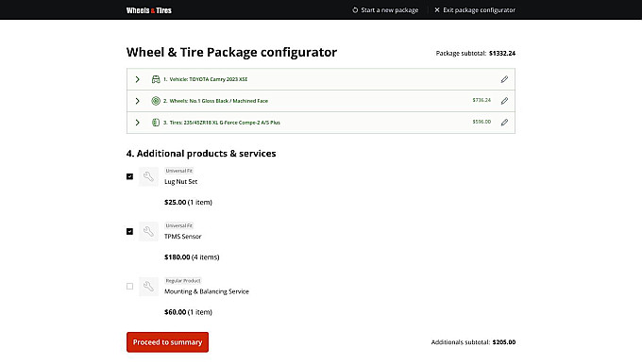Click the Regular Product tag
Image resolution: width=642 pixels, height=364 pixels.
click(183, 281)
